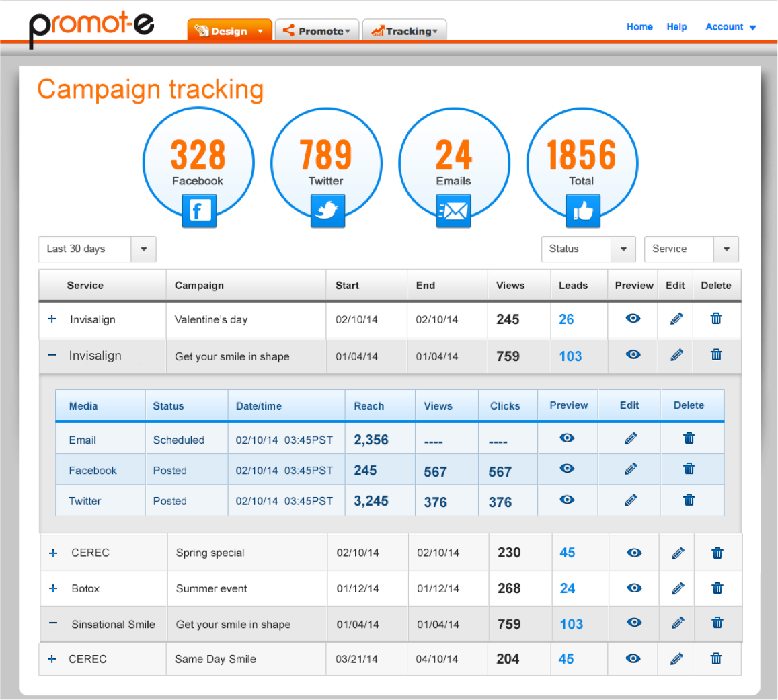Delete the Sinsational Smile campaign
The image size is (778, 700).
717,622
